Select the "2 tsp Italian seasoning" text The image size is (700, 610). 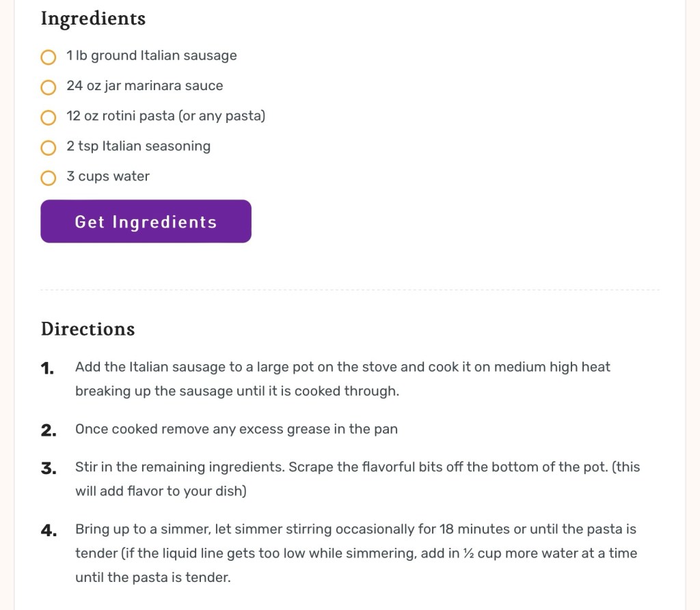(138, 146)
